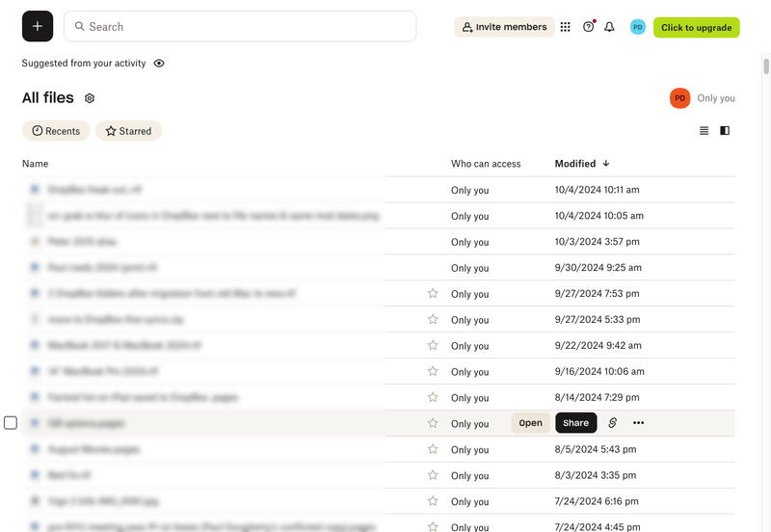The width and height of the screenshot is (771, 532).
Task: Open the apps grid menu icon
Action: tap(566, 27)
